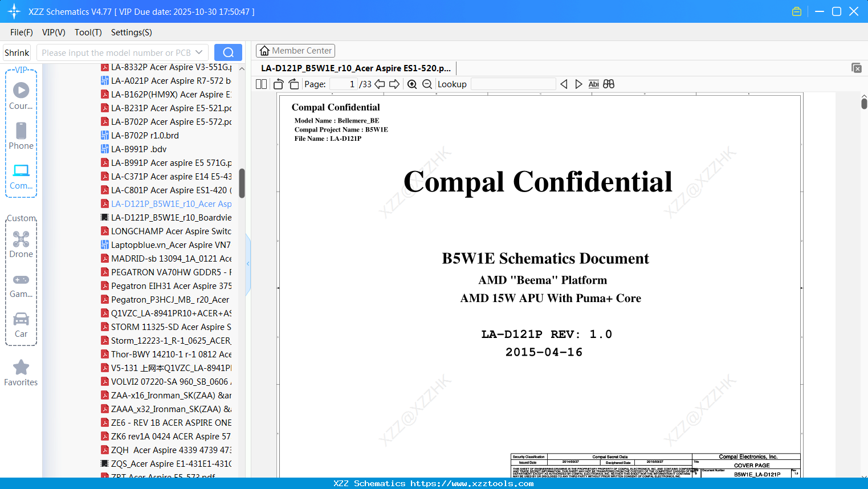Screen dimensions: 868x489
Task: Click the yellow toolbox icon in title bar
Action: pyautogui.click(x=797, y=11)
